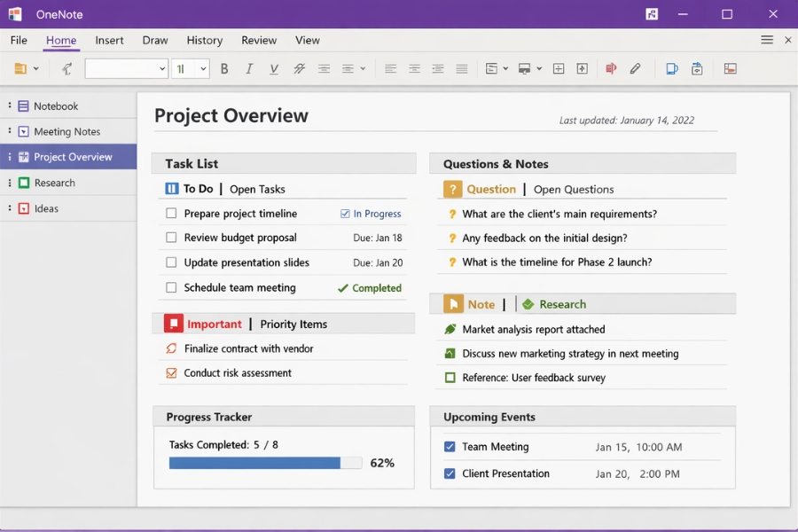The height and width of the screenshot is (532, 798).
Task: Open the hamburger menu near ribbon
Action: (766, 39)
